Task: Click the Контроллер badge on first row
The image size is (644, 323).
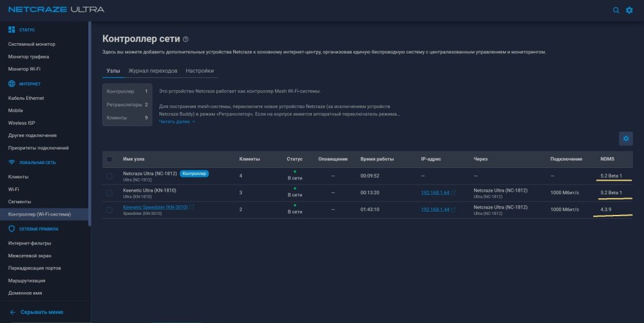Action: [194, 174]
